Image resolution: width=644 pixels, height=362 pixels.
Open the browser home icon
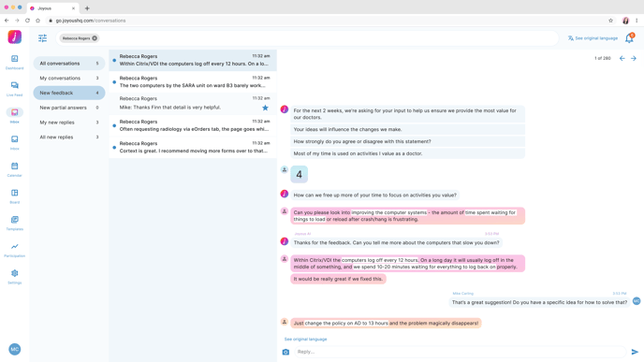tap(37, 21)
